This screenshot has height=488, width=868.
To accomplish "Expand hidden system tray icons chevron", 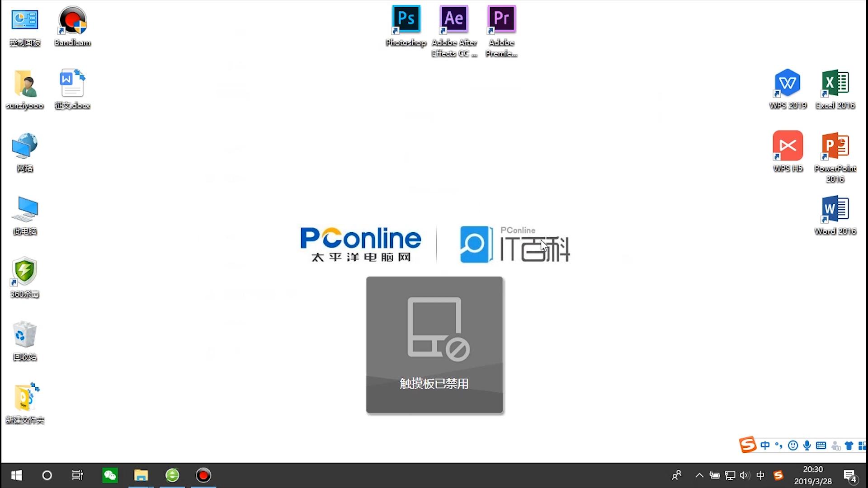I will click(x=699, y=475).
